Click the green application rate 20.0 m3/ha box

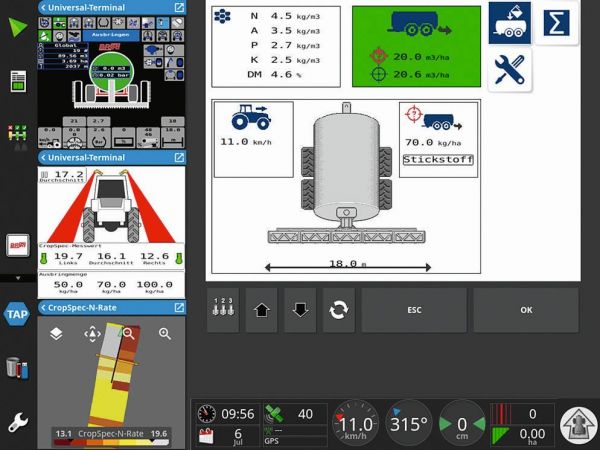(416, 46)
